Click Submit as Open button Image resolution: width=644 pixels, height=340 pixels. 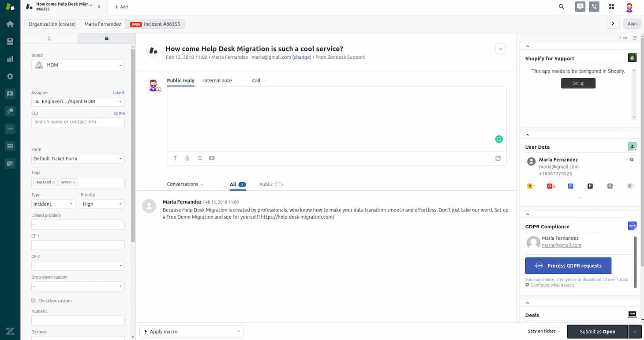(x=597, y=332)
